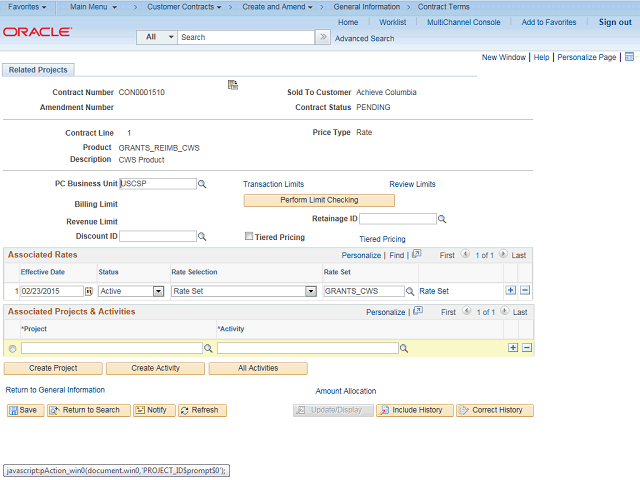Switch to the Related Projects tab

tap(38, 70)
